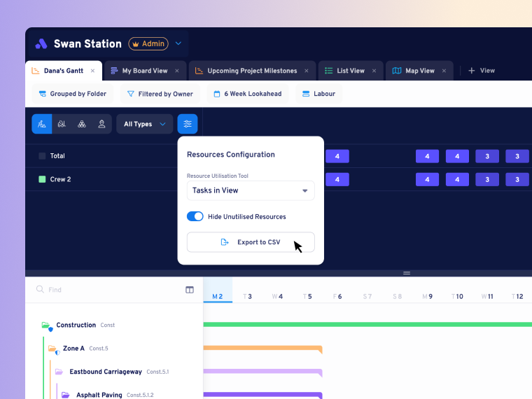Toggle the resources configuration sliders button
This screenshot has width=532, height=399.
click(188, 124)
